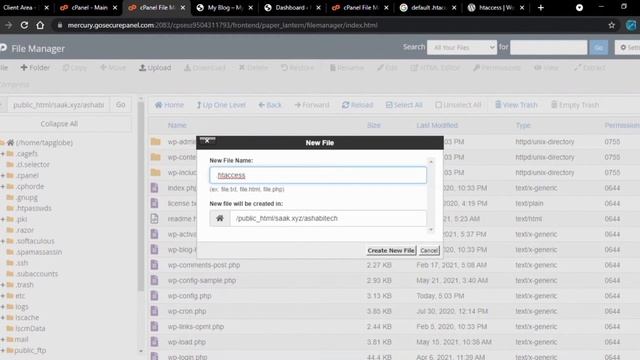Viewport: 640px width, 360px height.
Task: Click index.php file icon
Action: [x=154, y=188]
